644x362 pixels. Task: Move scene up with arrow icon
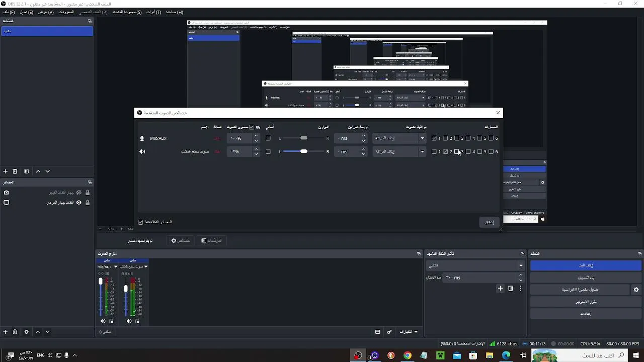38,171
